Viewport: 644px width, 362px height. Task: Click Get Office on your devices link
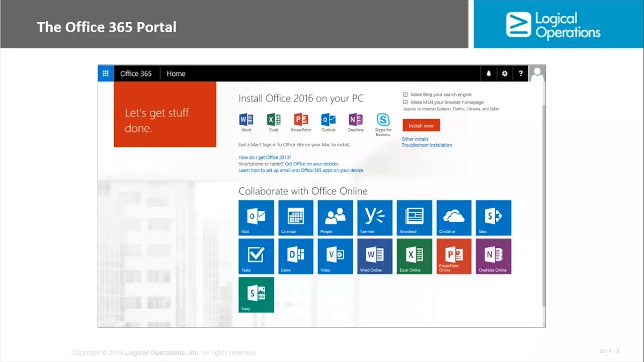pos(311,164)
